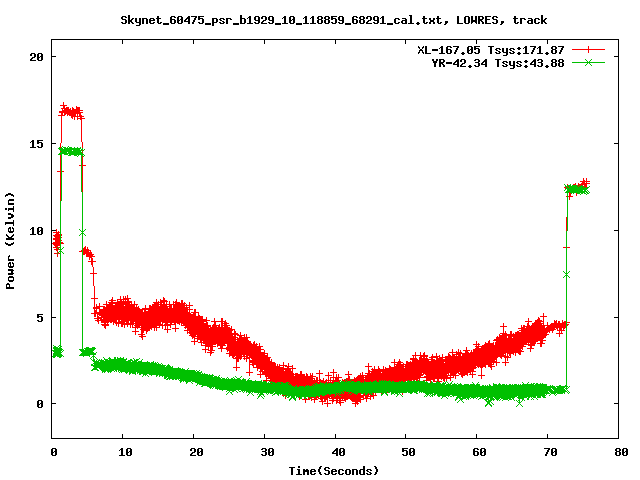Click y-axis tick label 10
Image resolution: width=640 pixels, height=480 pixels.
(36, 231)
